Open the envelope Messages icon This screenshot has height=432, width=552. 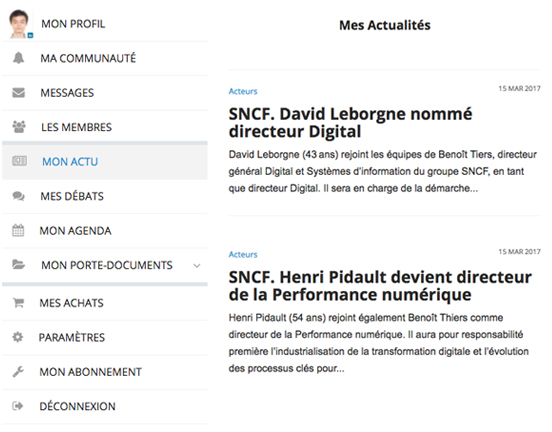tap(18, 93)
